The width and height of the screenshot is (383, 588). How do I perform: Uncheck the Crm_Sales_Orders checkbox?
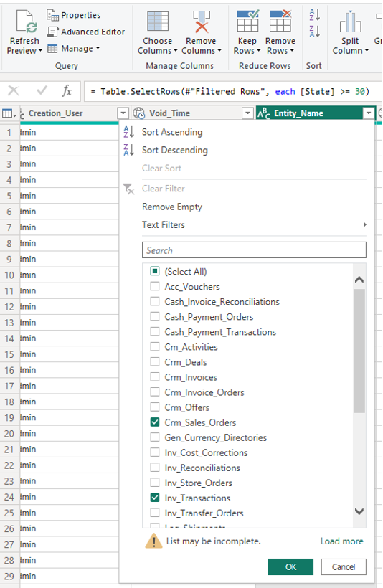[154, 422]
